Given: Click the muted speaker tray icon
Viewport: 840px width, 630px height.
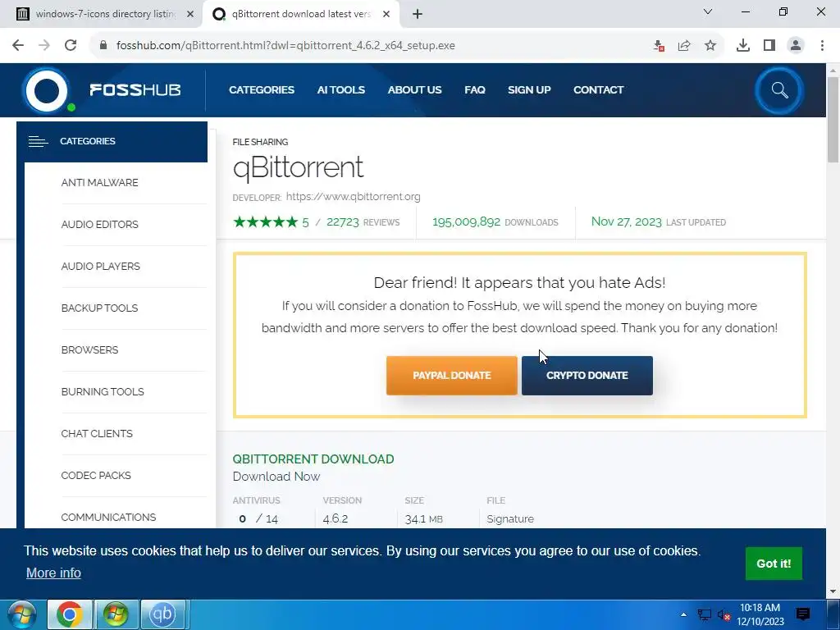Looking at the screenshot, I should pos(724,615).
